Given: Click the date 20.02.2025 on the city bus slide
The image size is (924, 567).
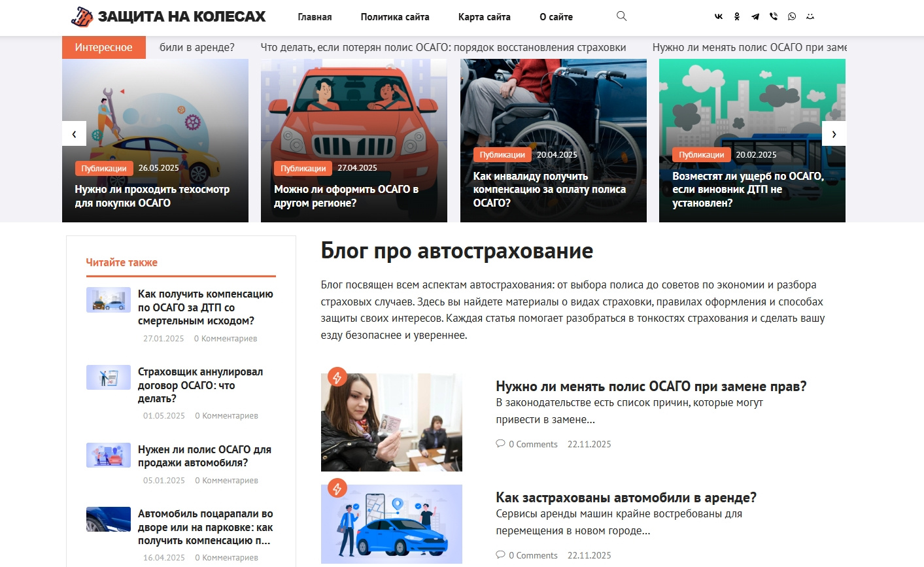Looking at the screenshot, I should [x=756, y=155].
